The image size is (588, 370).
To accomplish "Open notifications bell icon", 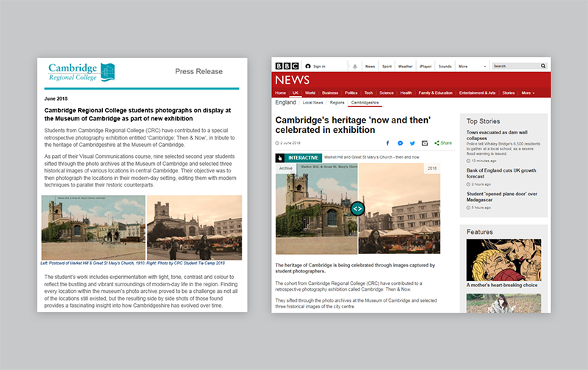I will pyautogui.click(x=355, y=66).
